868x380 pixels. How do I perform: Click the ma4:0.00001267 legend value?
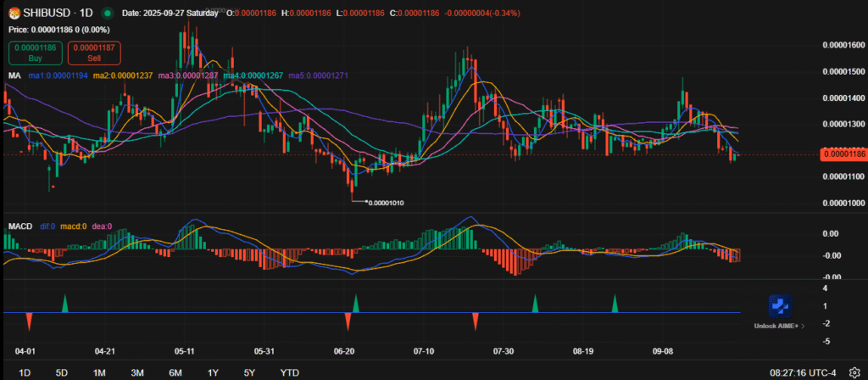(253, 75)
